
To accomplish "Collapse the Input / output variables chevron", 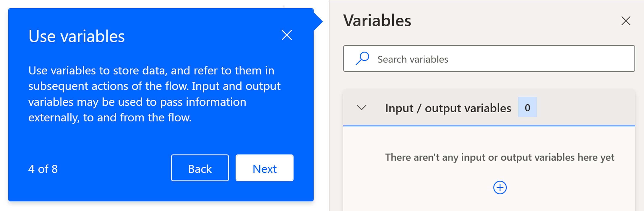I will point(361,108).
